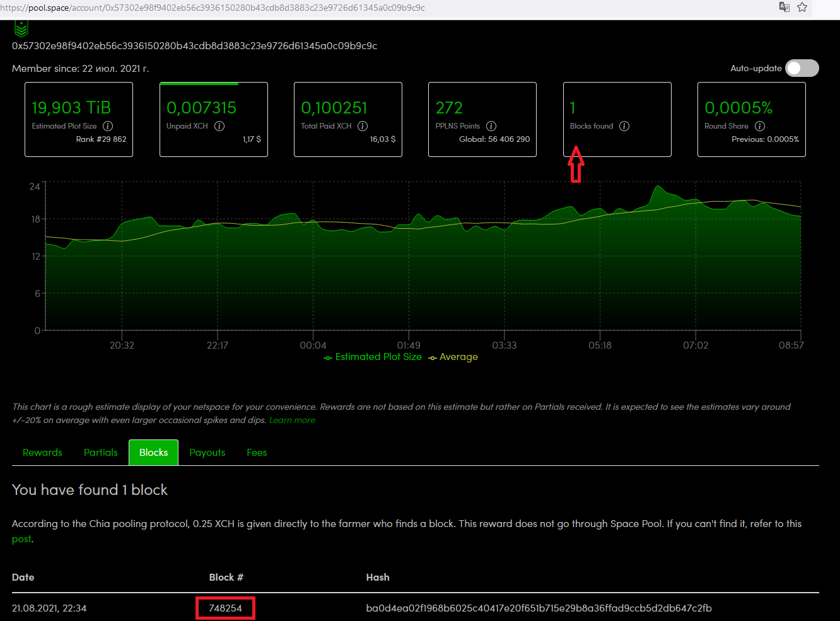This screenshot has height=621, width=840.
Task: Click the 0,100251 Total Paid value
Action: (x=334, y=108)
